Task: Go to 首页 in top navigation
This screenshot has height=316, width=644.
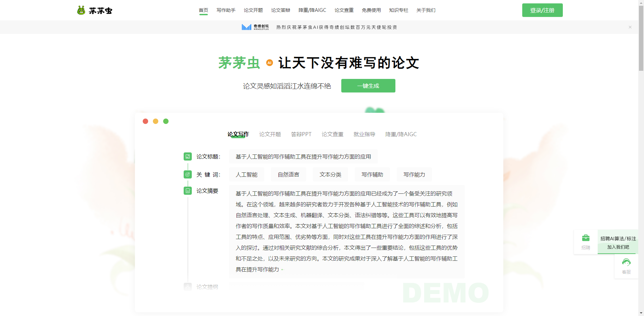Action: coord(204,10)
